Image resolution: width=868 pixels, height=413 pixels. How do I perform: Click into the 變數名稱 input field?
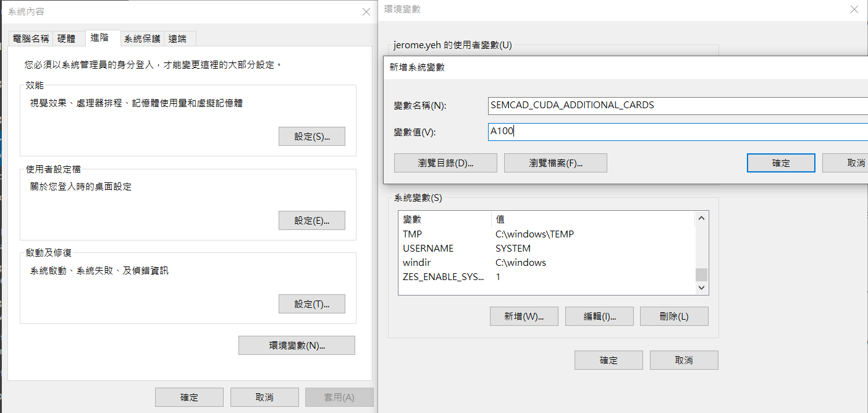pyautogui.click(x=676, y=105)
